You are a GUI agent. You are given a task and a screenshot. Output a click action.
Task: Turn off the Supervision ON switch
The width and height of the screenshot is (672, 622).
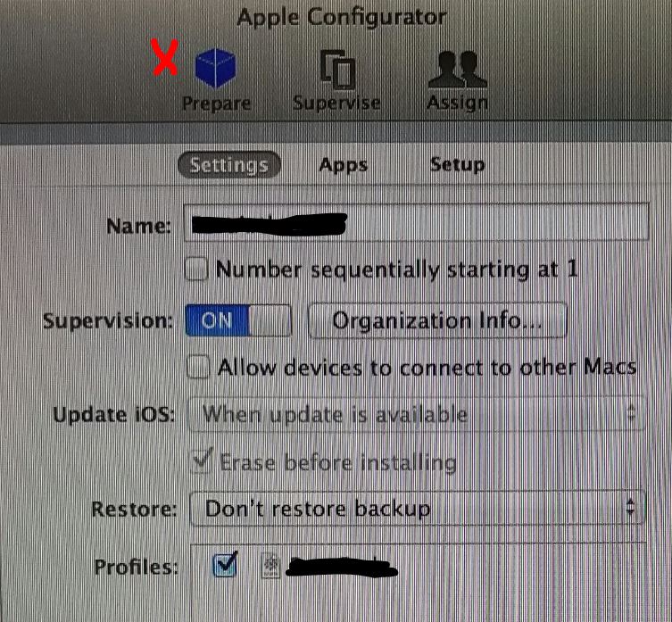tap(238, 320)
